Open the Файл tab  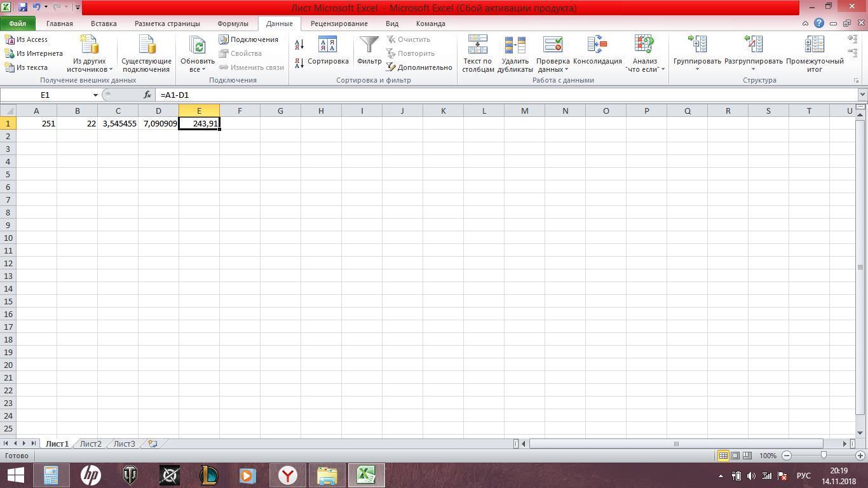pos(18,24)
